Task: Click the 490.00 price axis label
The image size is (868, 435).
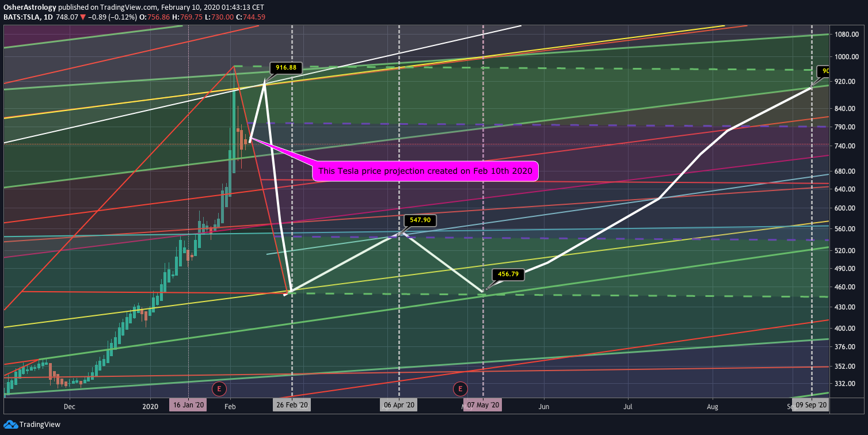Action: (846, 269)
